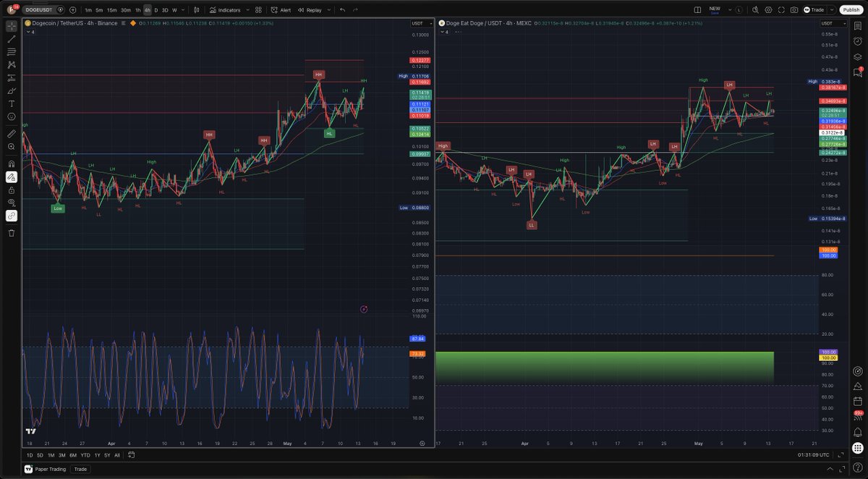Expand the Replay options dropdown arrow
868x479 pixels.
click(x=329, y=10)
